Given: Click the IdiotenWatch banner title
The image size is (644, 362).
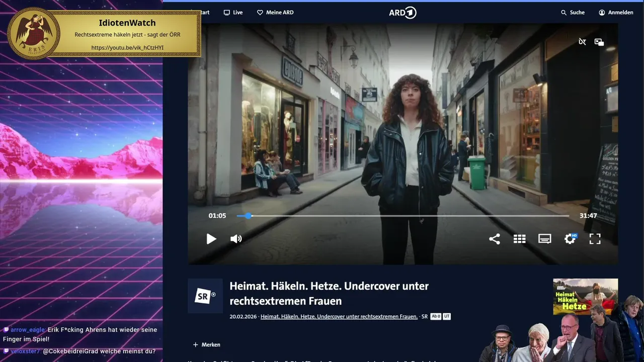Looking at the screenshot, I should tap(127, 23).
